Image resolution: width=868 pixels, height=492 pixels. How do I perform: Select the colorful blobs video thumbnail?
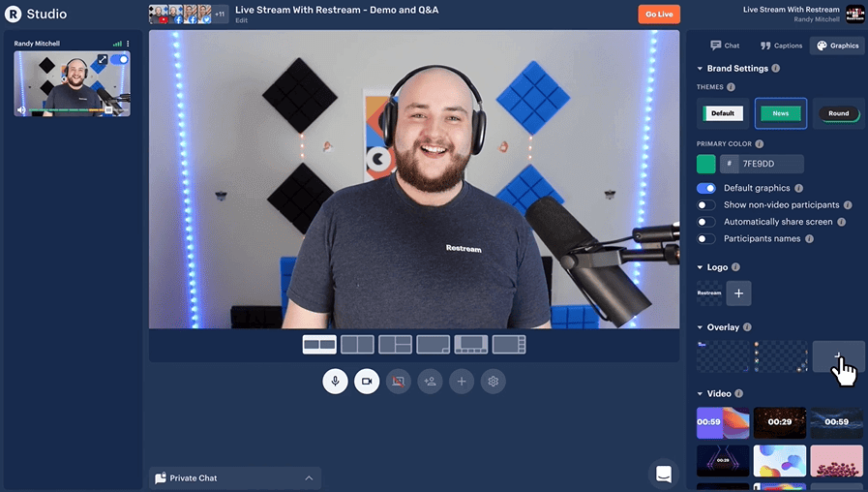pos(779,461)
